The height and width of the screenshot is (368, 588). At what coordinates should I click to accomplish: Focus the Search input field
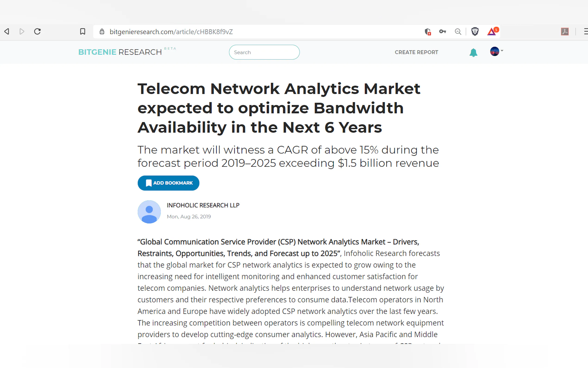coord(264,52)
